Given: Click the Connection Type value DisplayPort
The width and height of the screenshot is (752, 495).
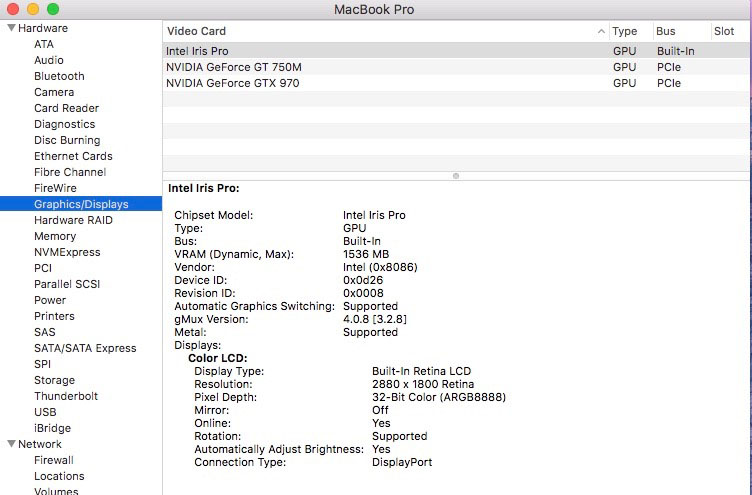Looking at the screenshot, I should tap(402, 462).
